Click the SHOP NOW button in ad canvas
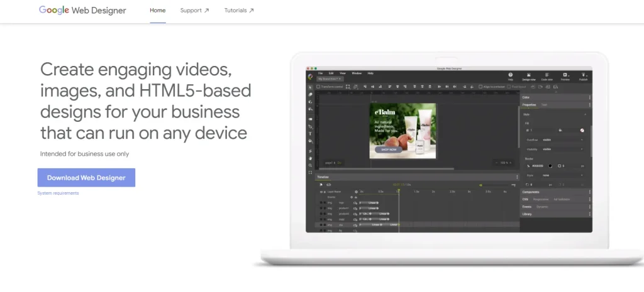The height and width of the screenshot is (292, 644). tap(389, 149)
